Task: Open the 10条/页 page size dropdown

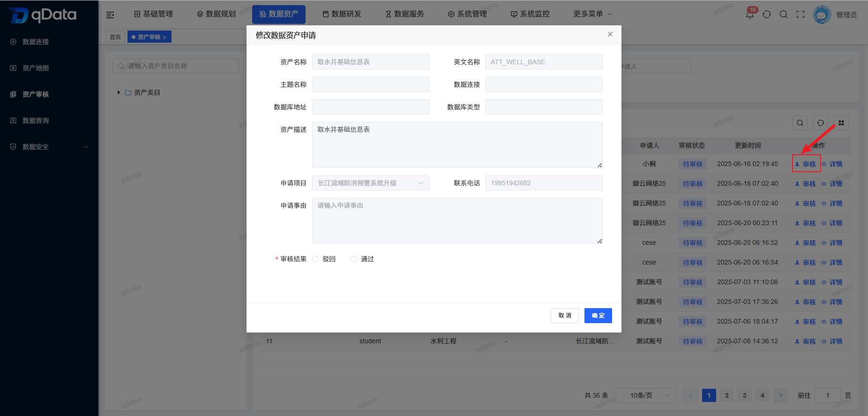Action: click(646, 395)
